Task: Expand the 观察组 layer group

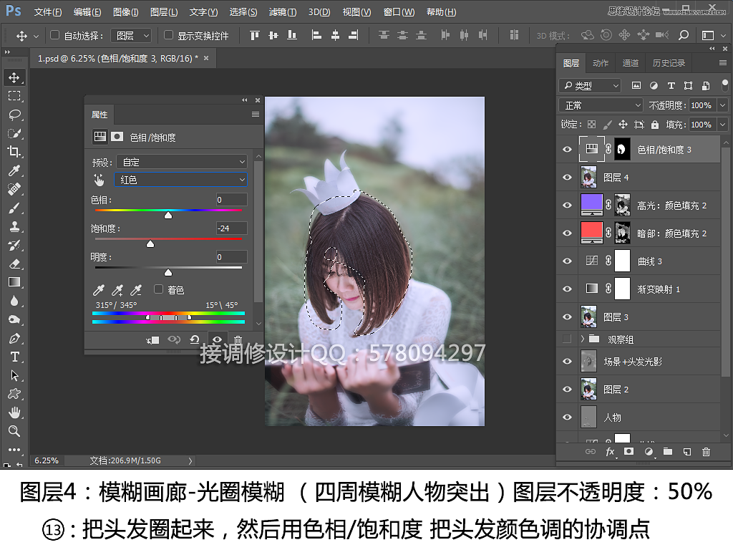Action: (x=583, y=339)
